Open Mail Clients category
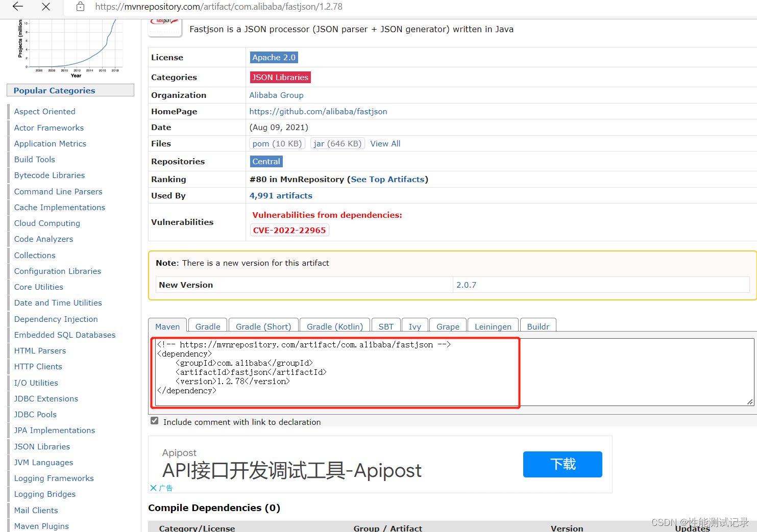Image resolution: width=757 pixels, height=532 pixels. (x=36, y=511)
